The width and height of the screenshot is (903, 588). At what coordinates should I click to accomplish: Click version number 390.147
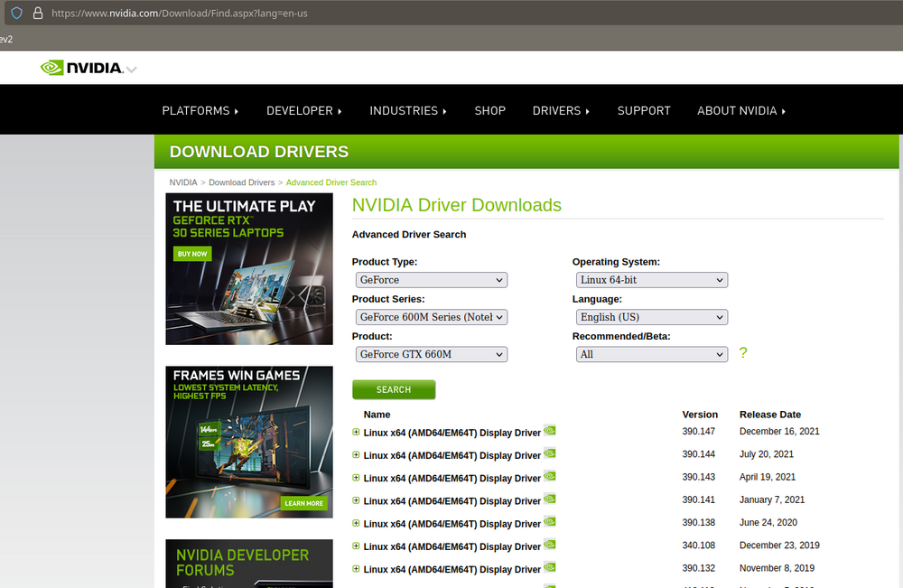pyautogui.click(x=699, y=432)
